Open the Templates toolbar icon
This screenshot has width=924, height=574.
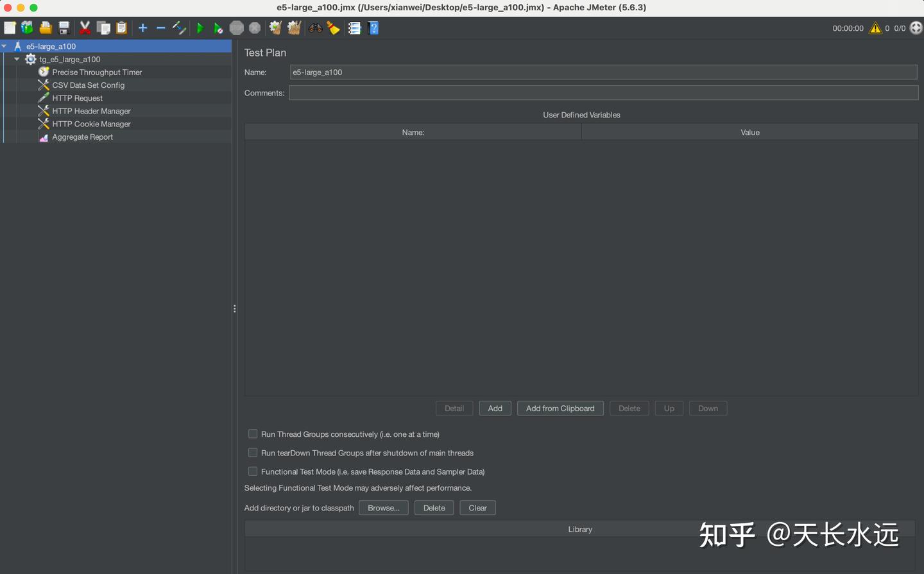click(x=27, y=28)
